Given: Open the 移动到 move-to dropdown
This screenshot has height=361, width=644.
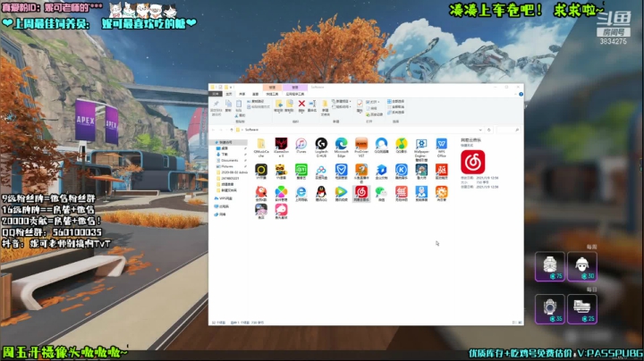Looking at the screenshot, I should pos(278,105).
